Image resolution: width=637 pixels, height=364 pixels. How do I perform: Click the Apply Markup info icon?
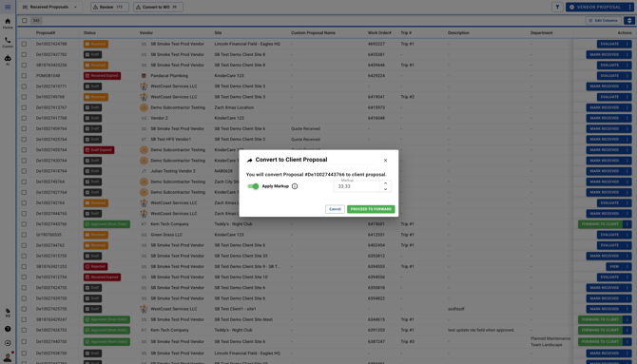[x=295, y=186]
